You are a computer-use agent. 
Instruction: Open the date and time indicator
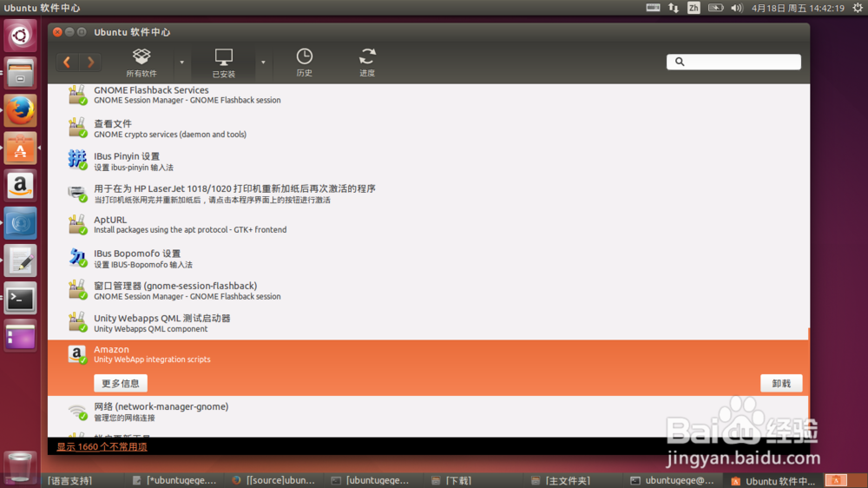799,8
